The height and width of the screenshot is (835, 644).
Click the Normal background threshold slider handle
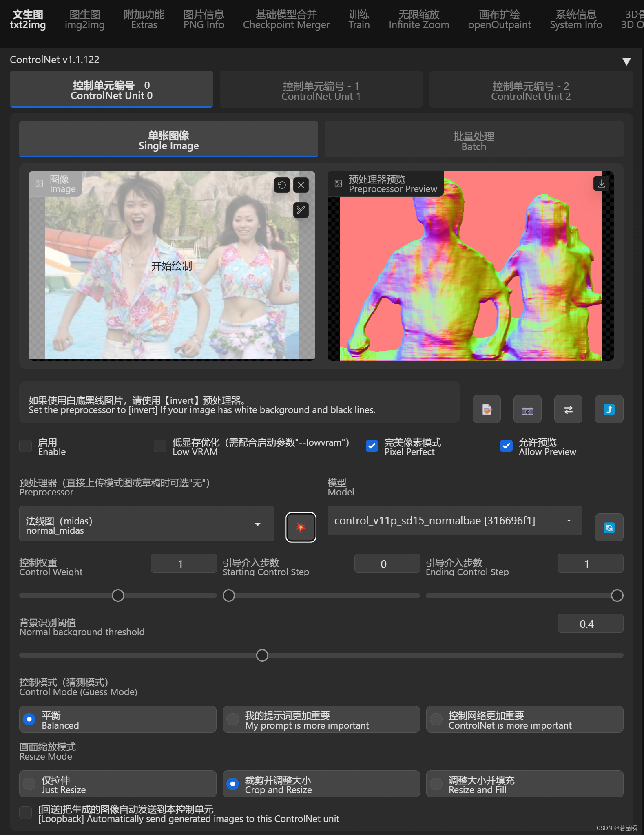262,656
